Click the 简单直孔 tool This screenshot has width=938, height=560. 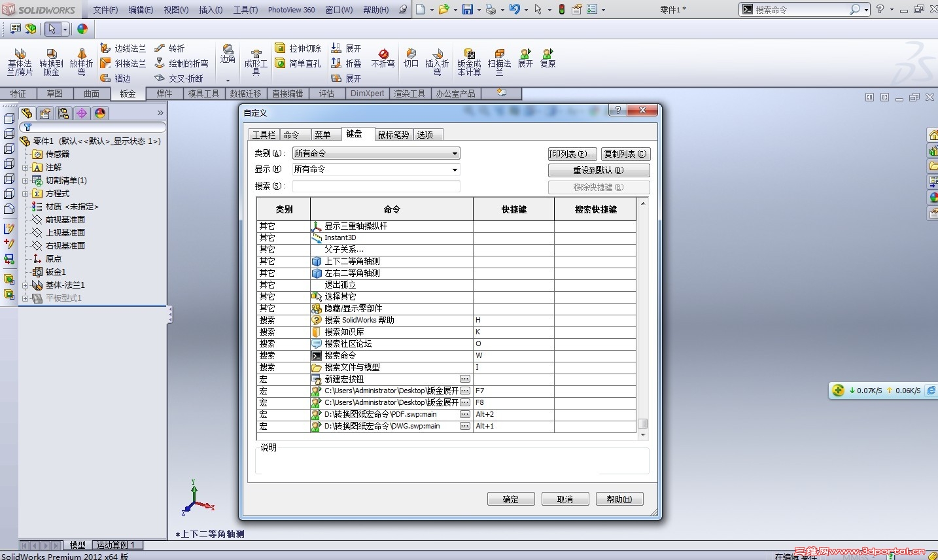click(298, 63)
